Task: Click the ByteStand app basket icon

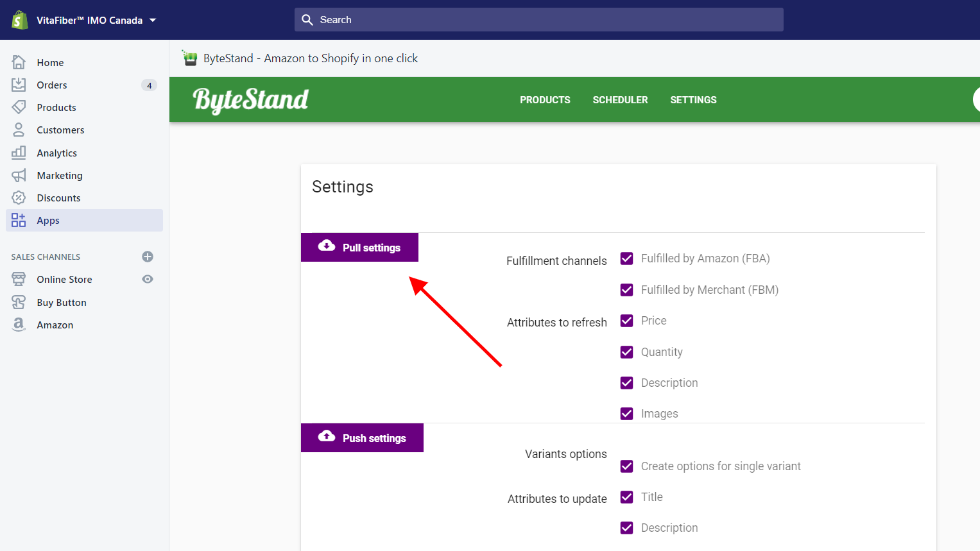Action: coord(189,58)
